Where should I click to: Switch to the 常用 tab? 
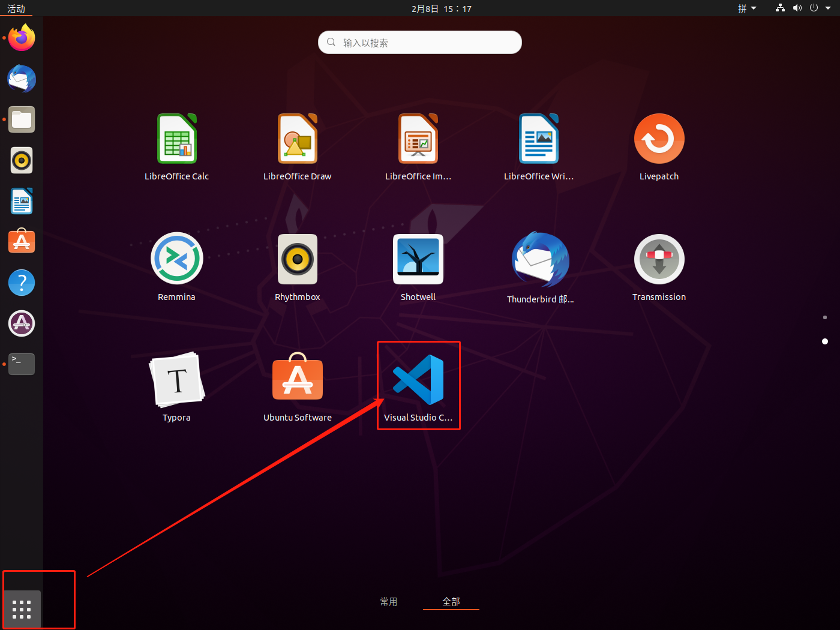pos(389,601)
